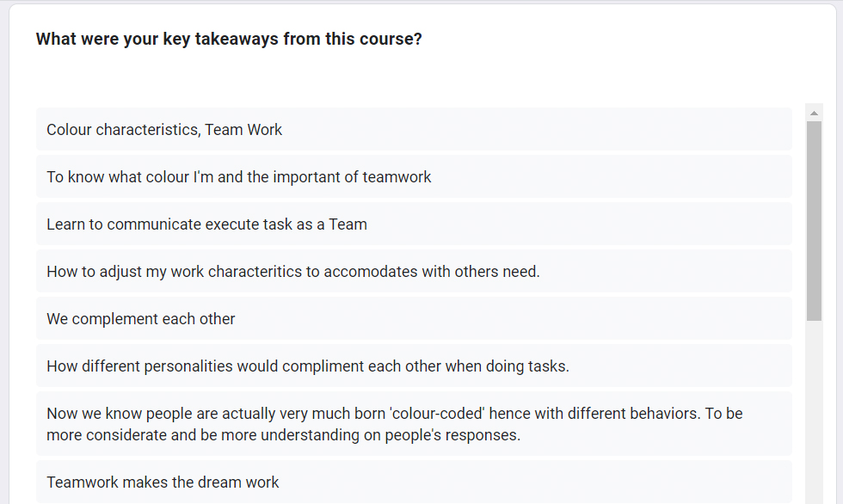This screenshot has width=843, height=504.
Task: Click the 'How to adjust my work' response
Action: click(x=414, y=271)
